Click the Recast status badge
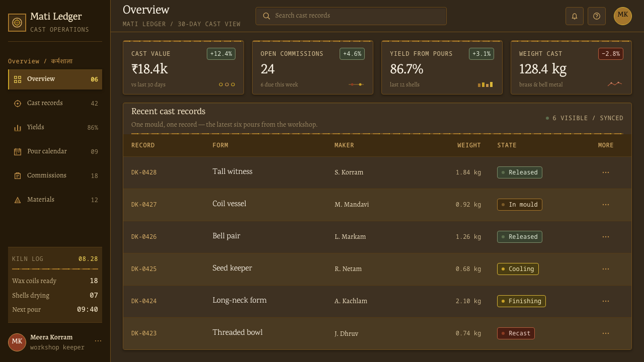The width and height of the screenshot is (644, 362). pos(516,333)
